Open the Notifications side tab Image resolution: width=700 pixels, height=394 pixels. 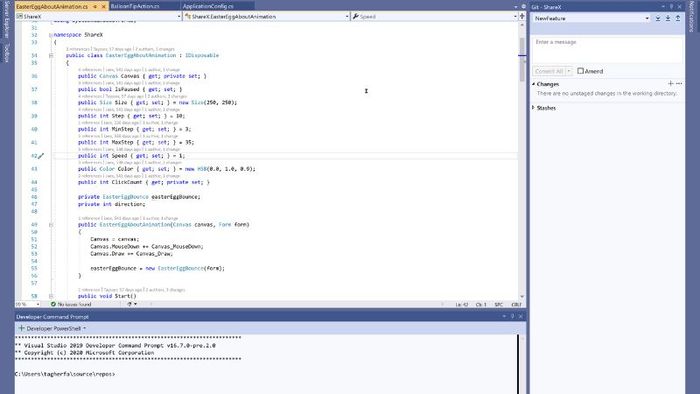(692, 17)
